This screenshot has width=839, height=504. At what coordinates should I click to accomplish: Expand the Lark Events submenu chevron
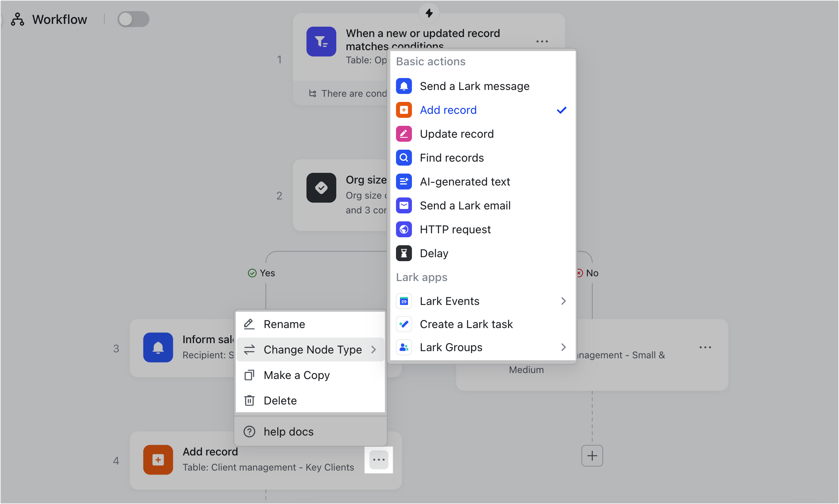point(563,301)
